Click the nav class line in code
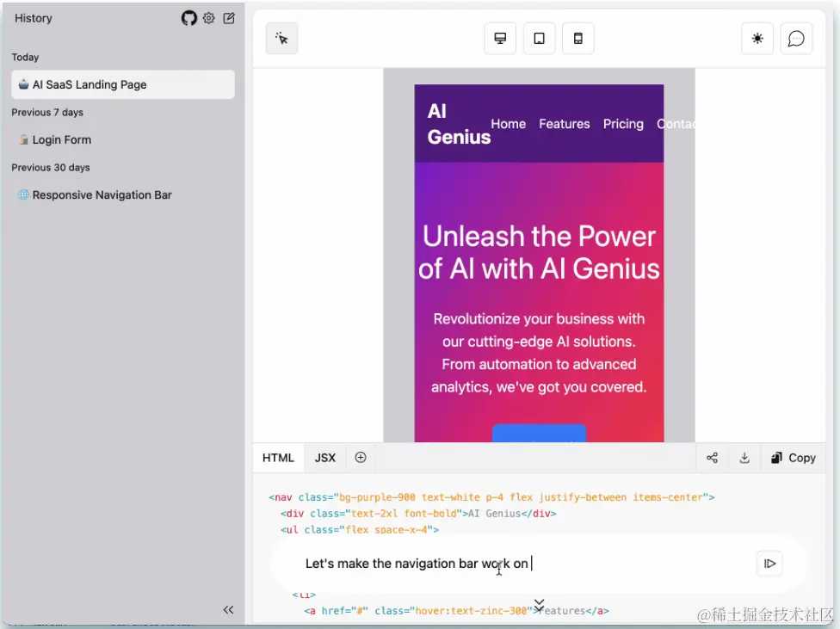Screen dimensions: 840x629 coord(491,497)
